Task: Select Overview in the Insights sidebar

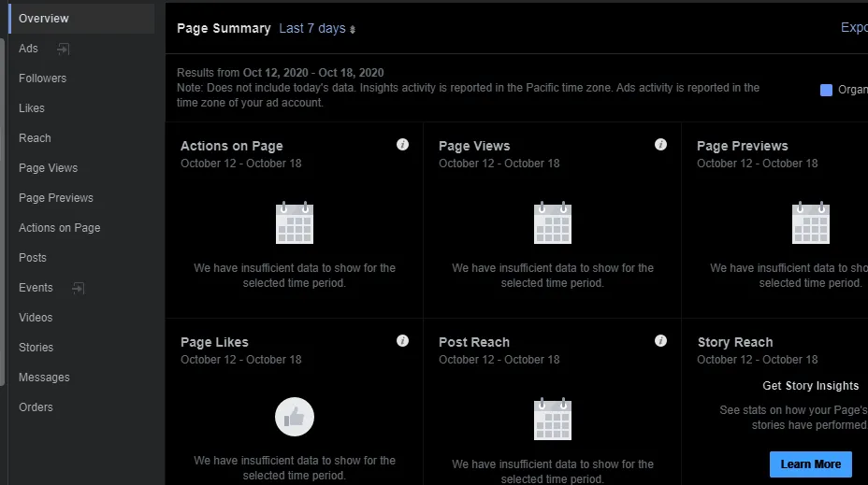Action: [x=44, y=19]
